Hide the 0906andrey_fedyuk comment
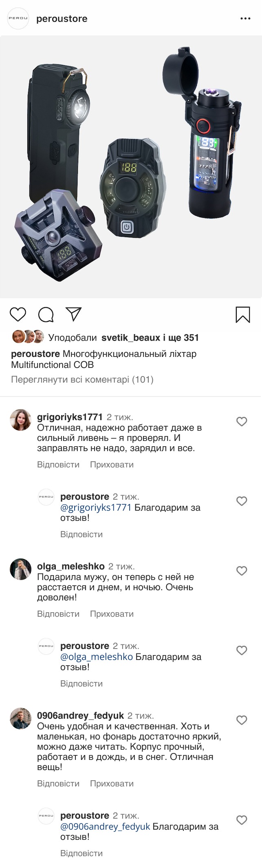 click(112, 784)
